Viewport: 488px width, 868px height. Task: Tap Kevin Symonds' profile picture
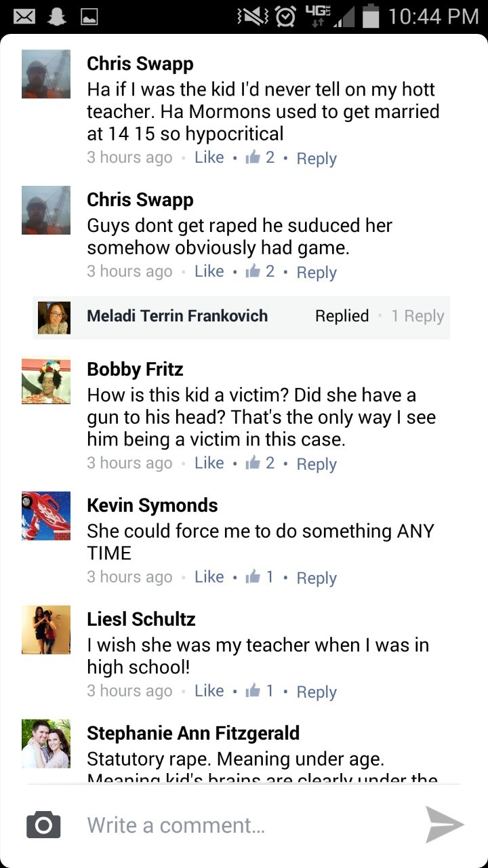coord(46,516)
